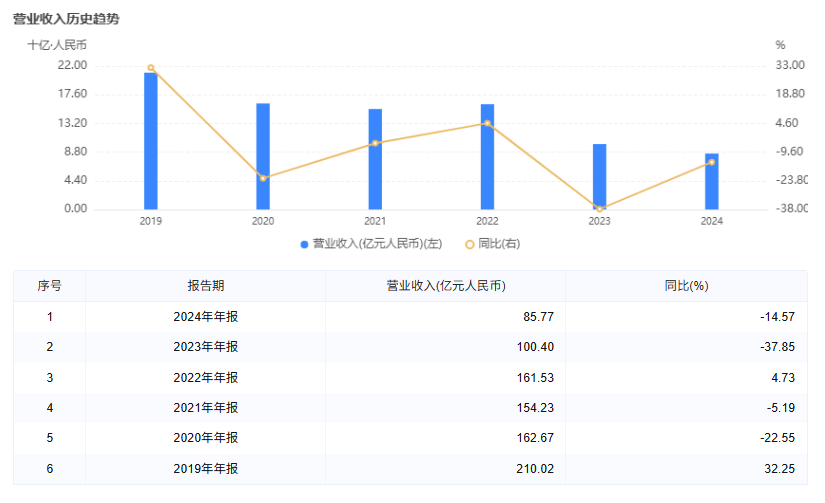Click the year-over-year value -22.55
825x503 pixels.
tap(777, 438)
